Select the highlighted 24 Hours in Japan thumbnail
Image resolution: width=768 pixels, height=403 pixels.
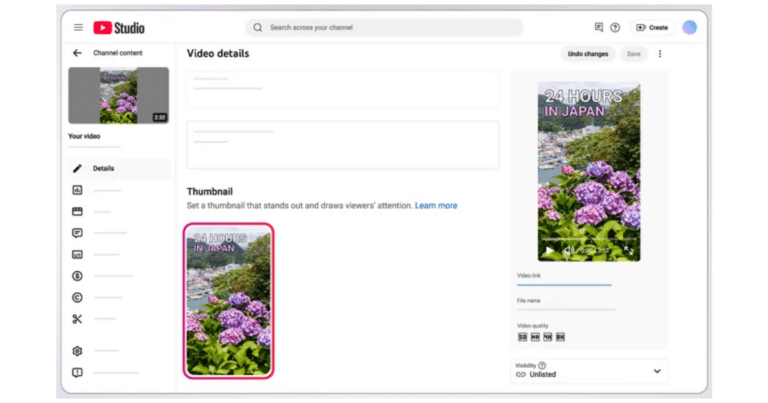(x=229, y=301)
